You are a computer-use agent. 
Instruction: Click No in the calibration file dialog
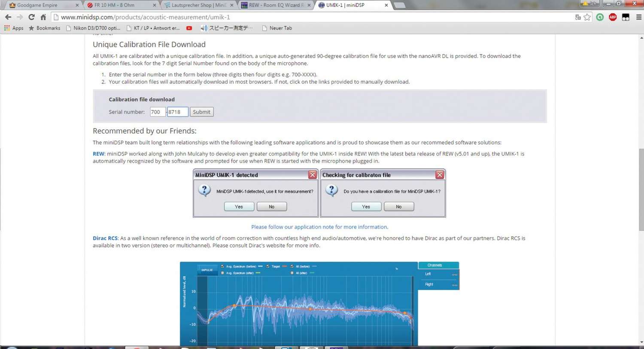pos(399,207)
